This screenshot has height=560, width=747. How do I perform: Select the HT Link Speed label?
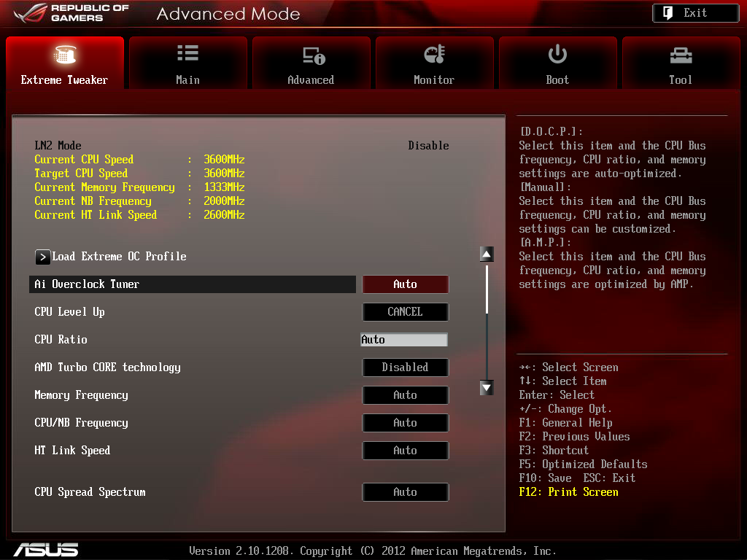[72, 451]
